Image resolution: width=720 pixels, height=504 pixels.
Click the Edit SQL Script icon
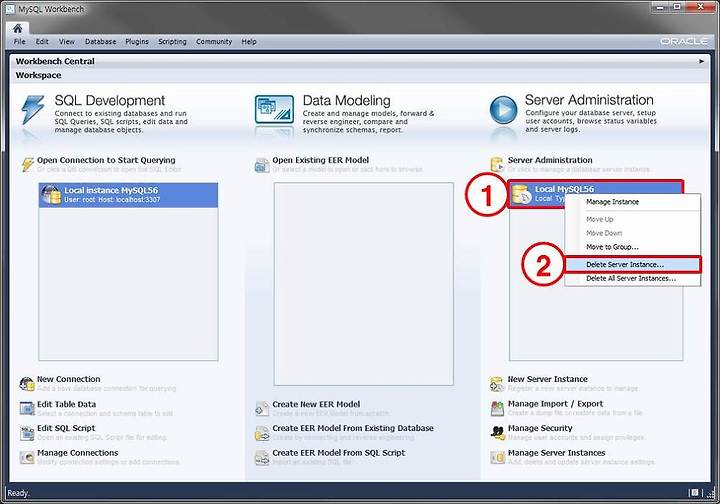coord(27,433)
